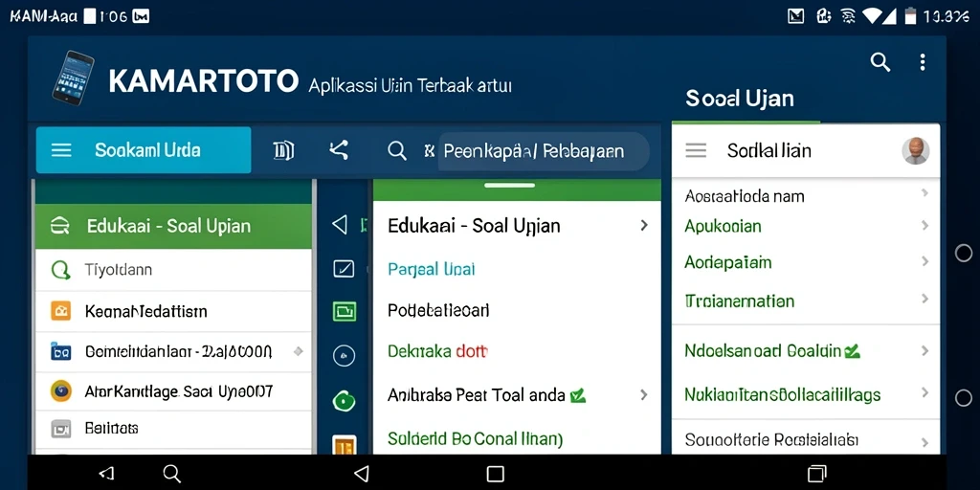
Task: Open the Tiyoldann menu entry
Action: click(x=173, y=270)
